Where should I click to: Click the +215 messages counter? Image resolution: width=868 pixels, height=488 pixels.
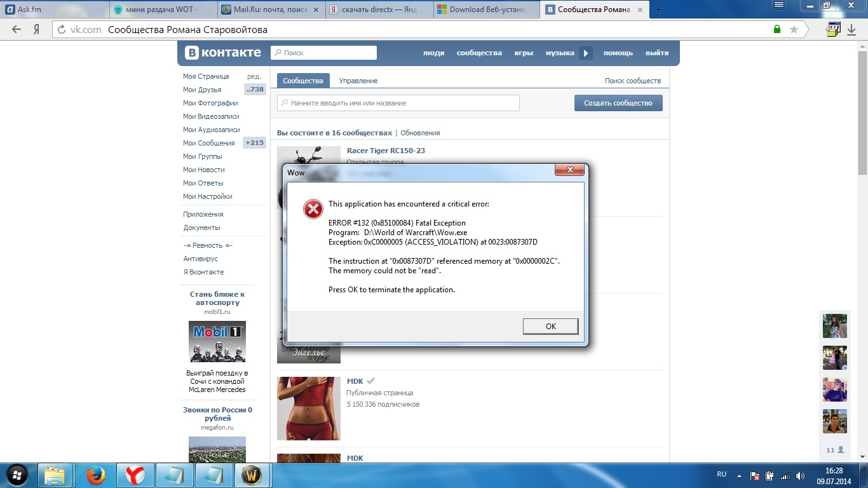[x=254, y=143]
